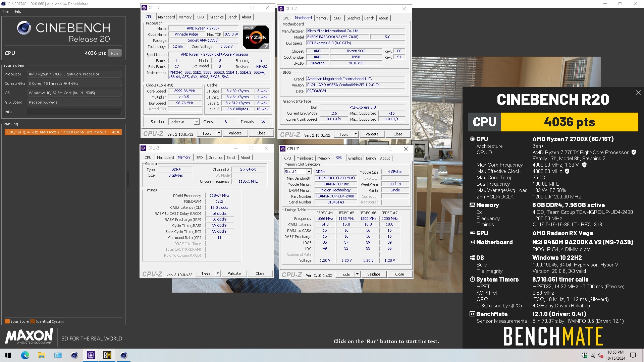Viewport: 644px width, 362px height.
Task: Open the network tray icon
Action: click(x=593, y=355)
